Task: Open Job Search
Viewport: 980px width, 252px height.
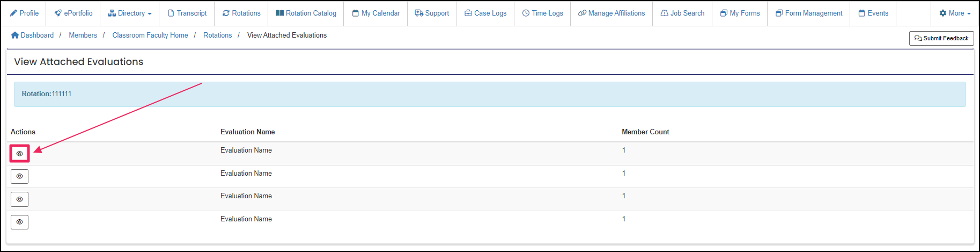Action: (682, 13)
